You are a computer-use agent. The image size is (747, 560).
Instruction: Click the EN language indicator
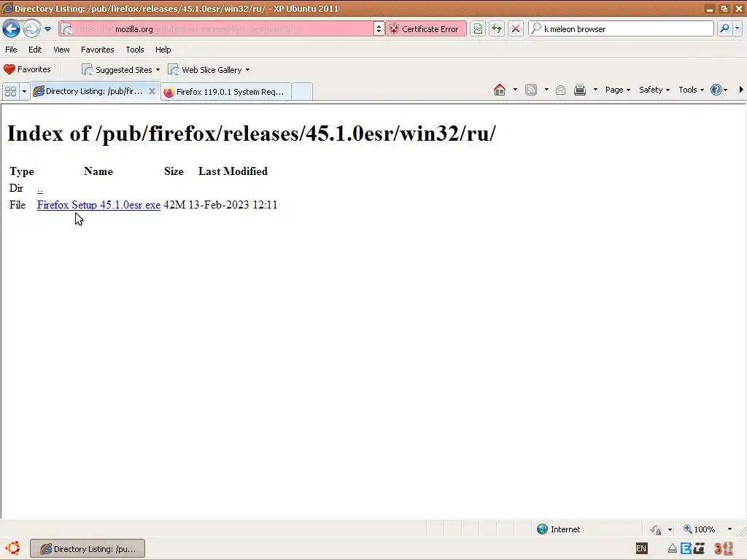[x=641, y=548]
